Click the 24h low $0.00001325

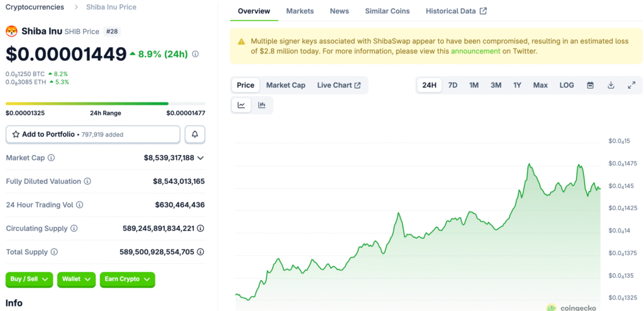click(x=25, y=113)
